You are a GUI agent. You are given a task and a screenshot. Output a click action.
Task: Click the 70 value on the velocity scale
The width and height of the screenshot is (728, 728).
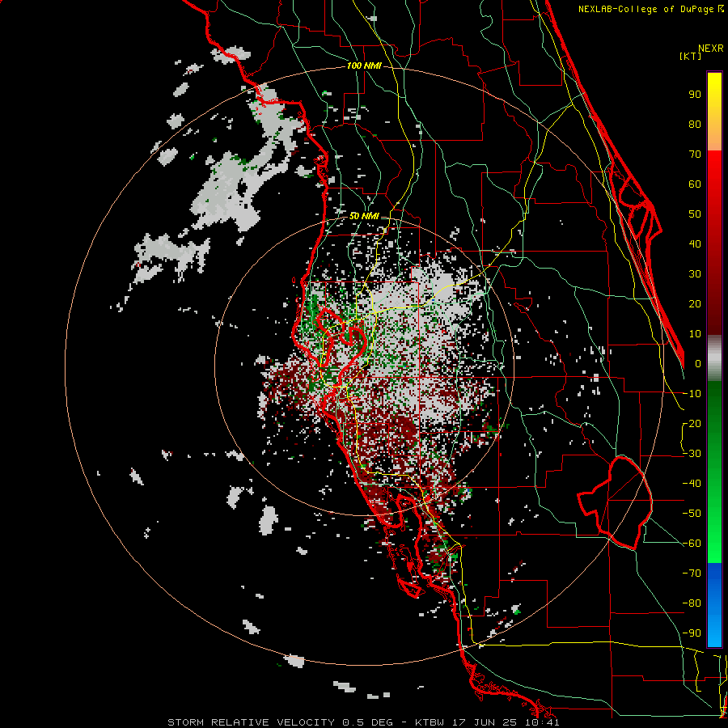(x=695, y=154)
